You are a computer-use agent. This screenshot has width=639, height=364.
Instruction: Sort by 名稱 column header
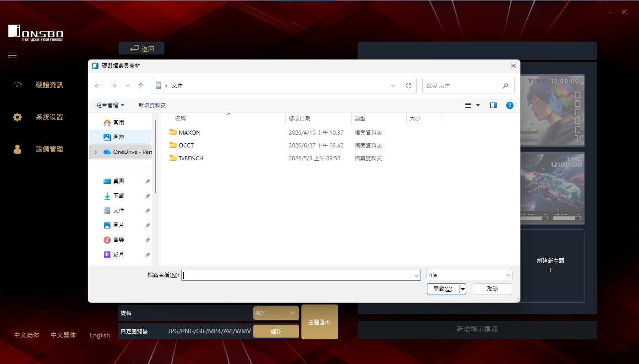[180, 118]
